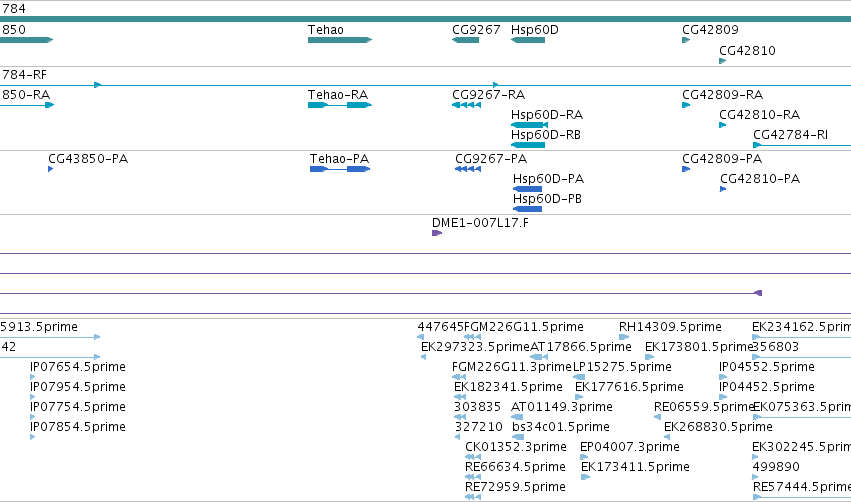Click the LP15275.5prime EST glyph
The height and width of the screenshot is (502, 851).
pyautogui.click(x=579, y=377)
